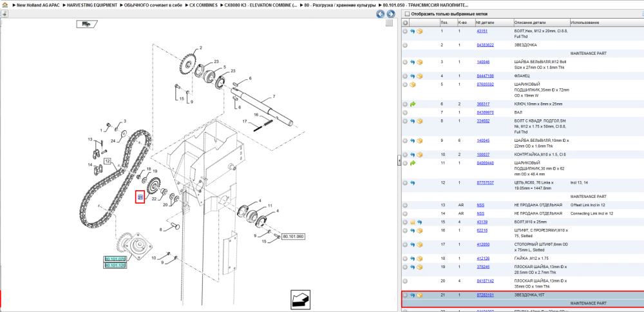Select description 'ГАЙКА ,M12 x 1.75'
Image resolution: width=644 pixels, height=312 pixels.
pyautogui.click(x=531, y=259)
